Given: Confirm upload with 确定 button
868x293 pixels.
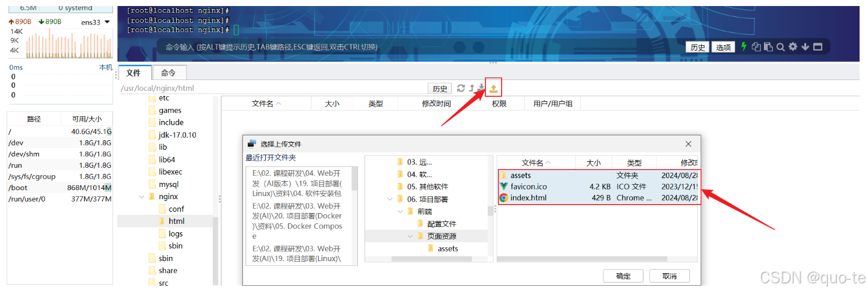Looking at the screenshot, I should [623, 276].
